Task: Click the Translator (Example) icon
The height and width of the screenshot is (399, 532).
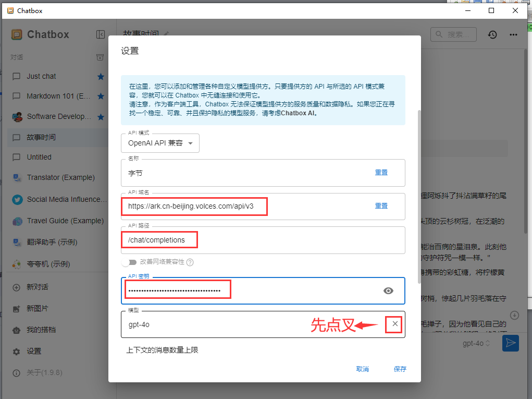Action: pyautogui.click(x=17, y=178)
